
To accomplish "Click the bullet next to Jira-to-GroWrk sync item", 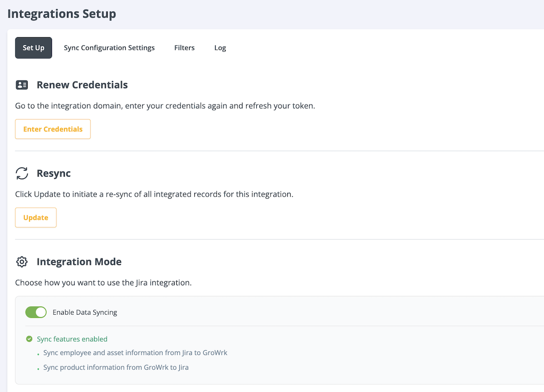I will (39, 354).
